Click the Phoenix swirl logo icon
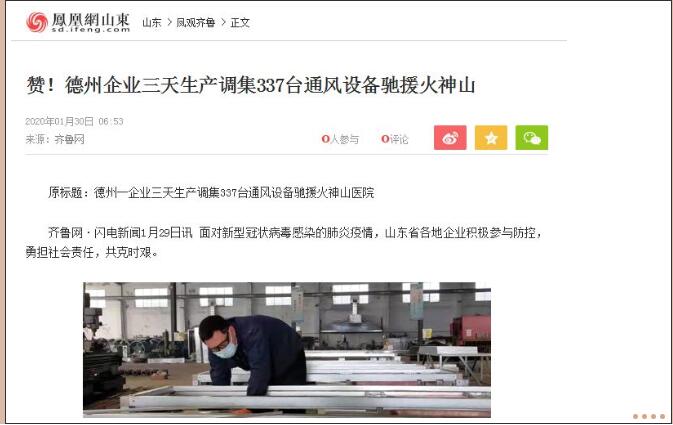 coord(37,22)
